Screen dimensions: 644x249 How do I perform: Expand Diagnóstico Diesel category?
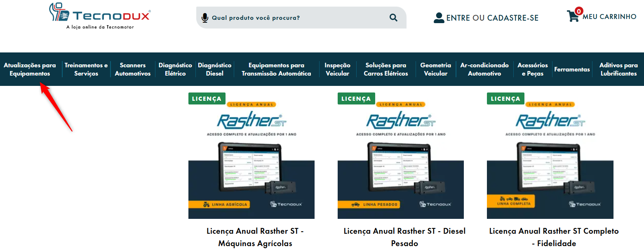tap(215, 69)
